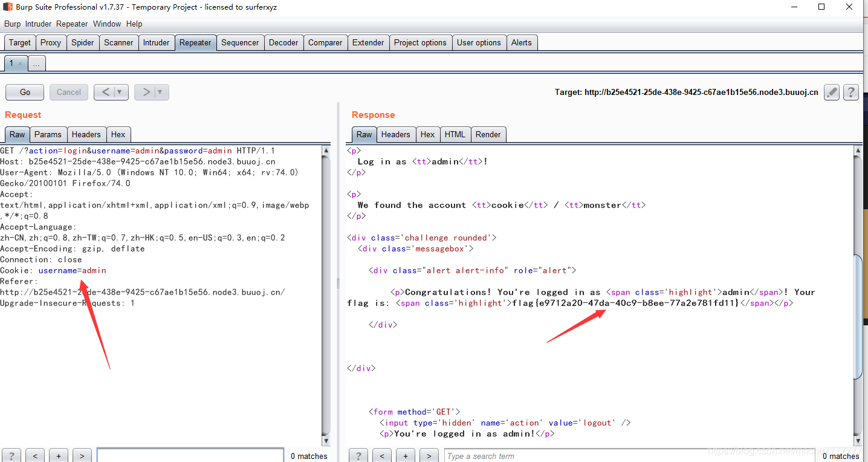
Task: Click the request pane vertical scrollbar
Action: [x=326, y=296]
